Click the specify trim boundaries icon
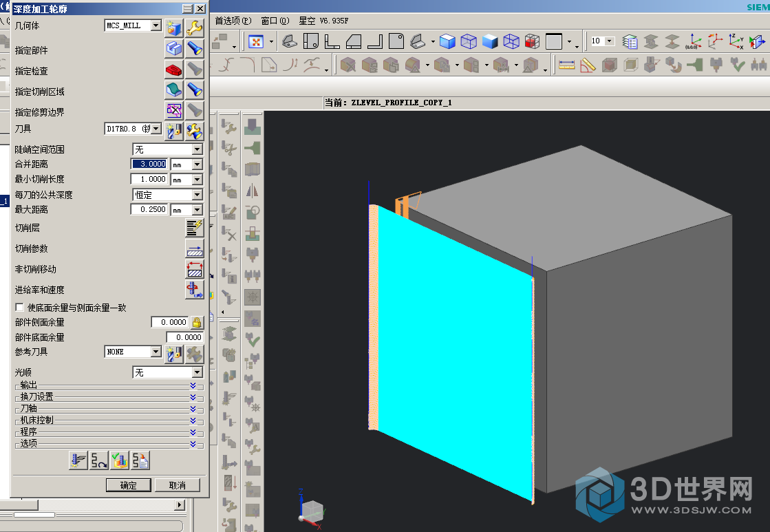This screenshot has height=532, width=770. click(x=173, y=110)
